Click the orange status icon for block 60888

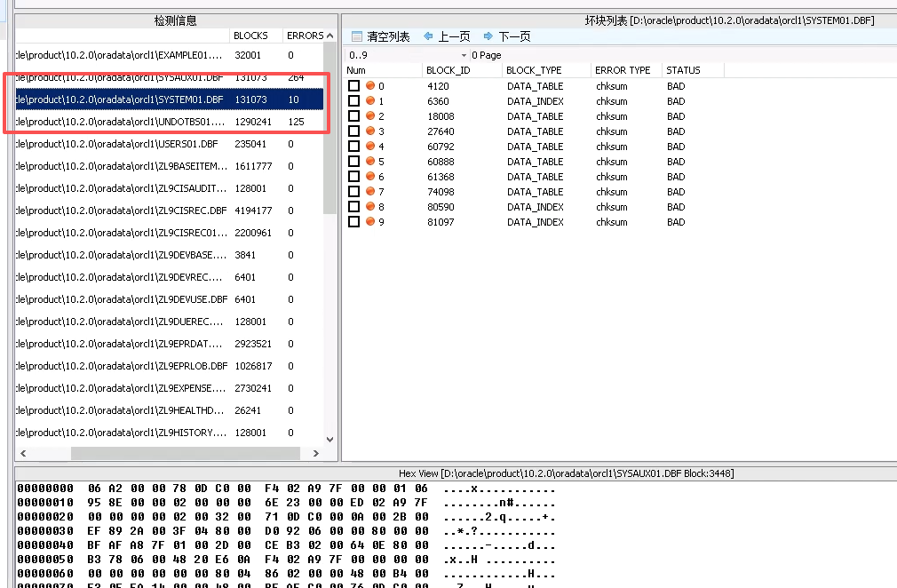(x=370, y=162)
